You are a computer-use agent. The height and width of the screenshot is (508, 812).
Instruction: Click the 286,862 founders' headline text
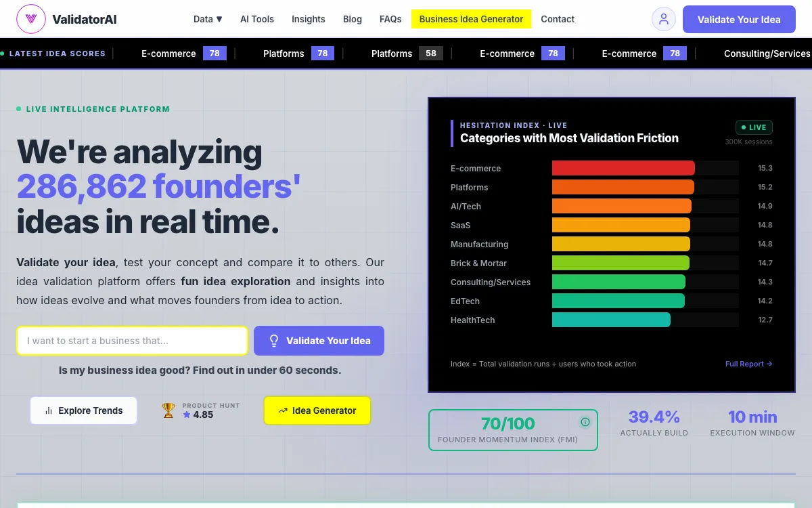158,186
